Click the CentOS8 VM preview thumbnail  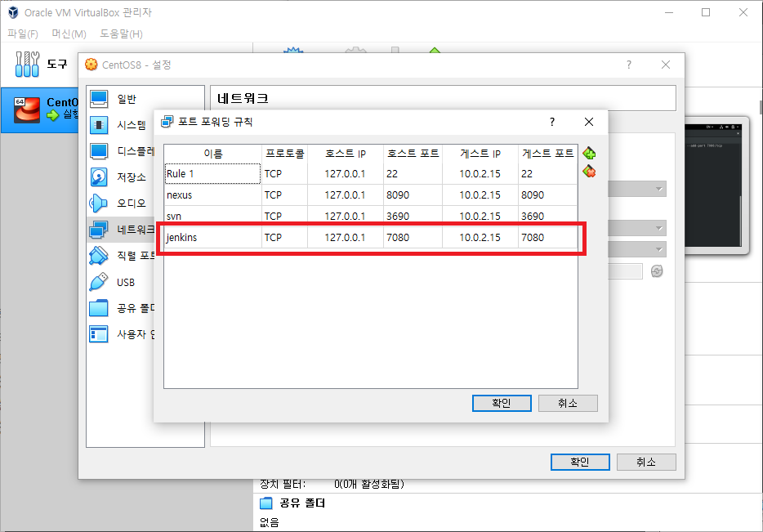pos(713,185)
